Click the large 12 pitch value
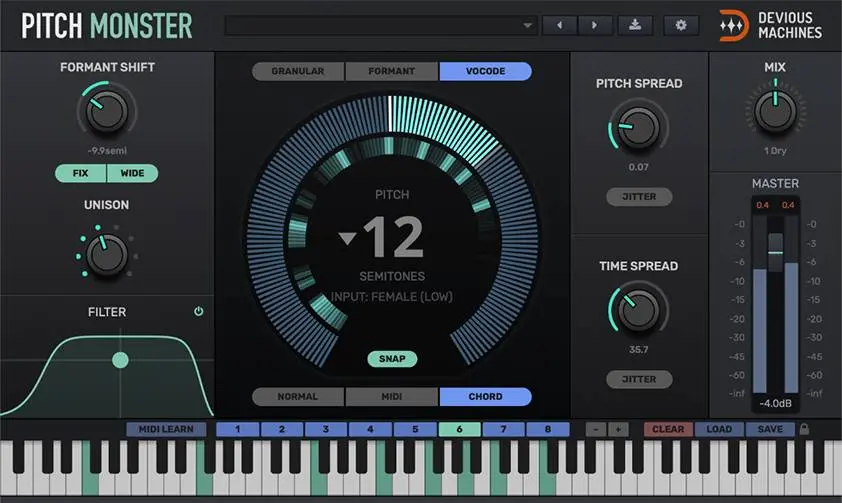The height and width of the screenshot is (503, 842). click(x=394, y=237)
